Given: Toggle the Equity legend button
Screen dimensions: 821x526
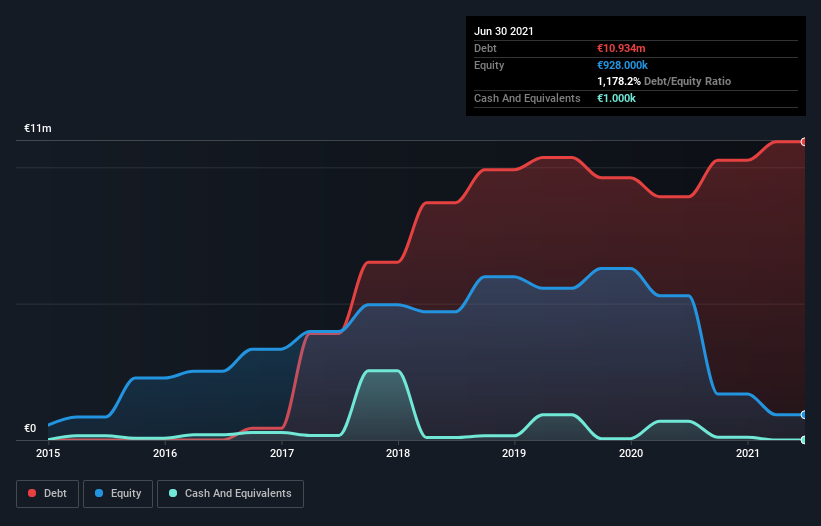Looking at the screenshot, I should (x=118, y=494).
